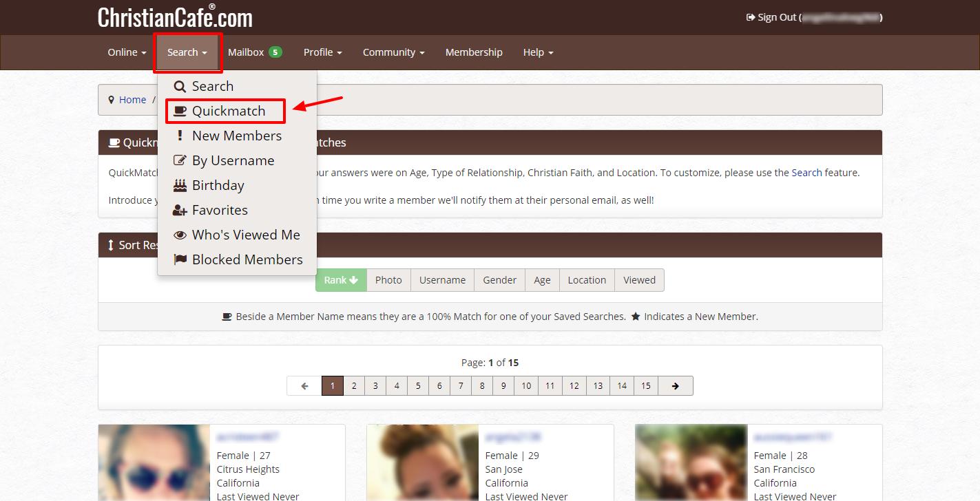Click the flag icon for Blocked Members

coord(180,259)
